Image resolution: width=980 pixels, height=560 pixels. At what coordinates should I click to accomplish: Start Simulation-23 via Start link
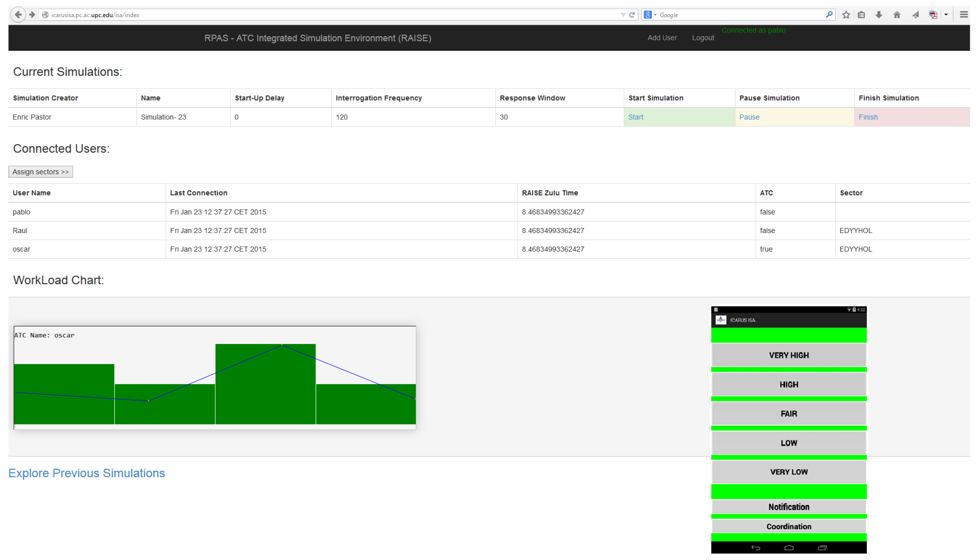tap(635, 117)
